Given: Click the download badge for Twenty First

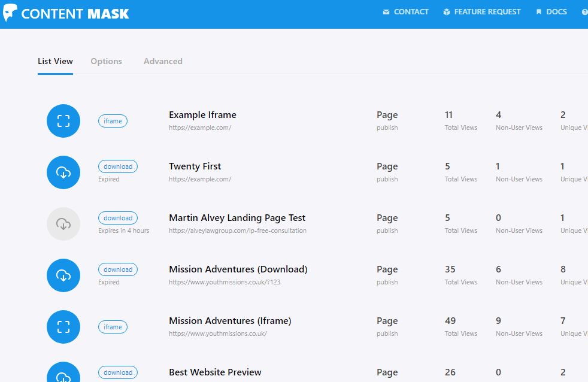Looking at the screenshot, I should pyautogui.click(x=118, y=166).
